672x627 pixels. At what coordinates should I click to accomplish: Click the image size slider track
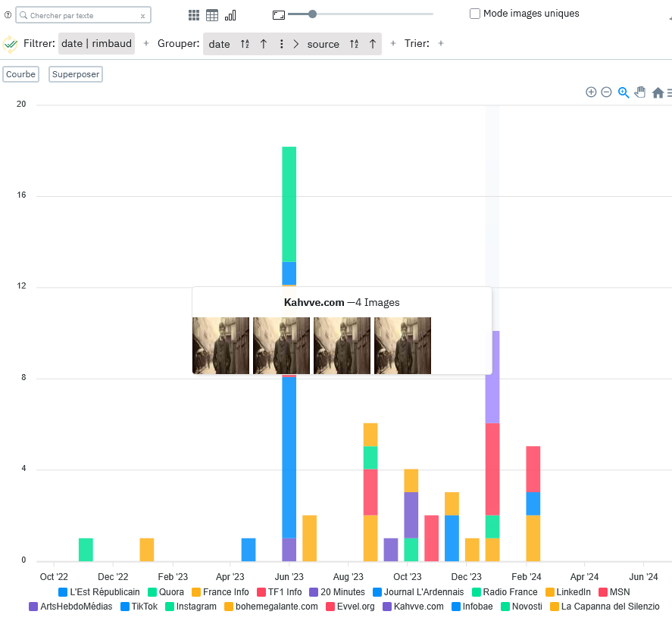coord(371,14)
